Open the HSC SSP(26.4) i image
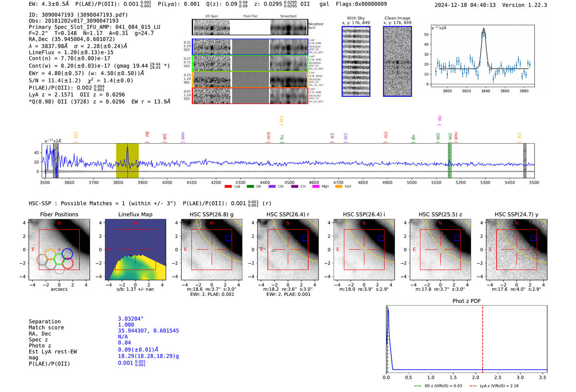576x392 pixels. point(364,249)
